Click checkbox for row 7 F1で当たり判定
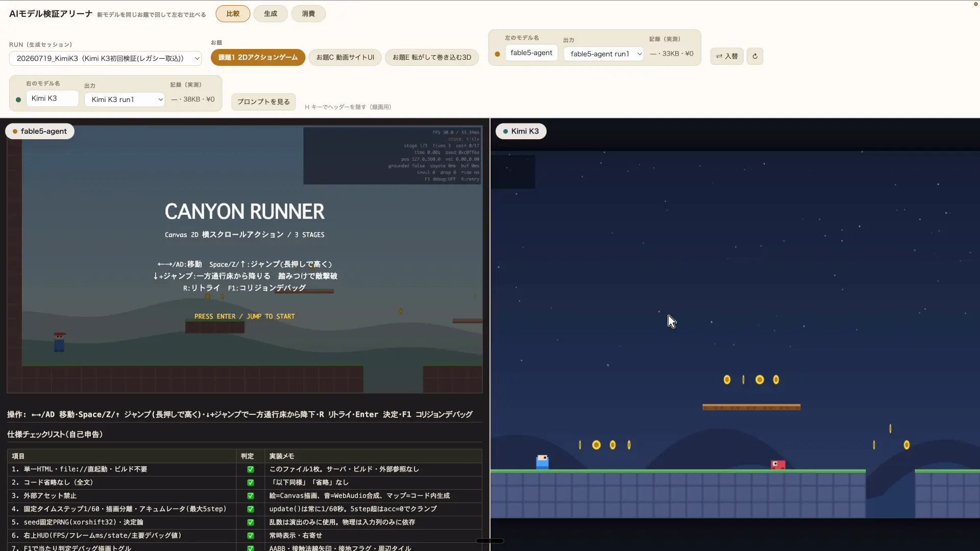Viewport: 980px width, 551px height. pyautogui.click(x=251, y=548)
